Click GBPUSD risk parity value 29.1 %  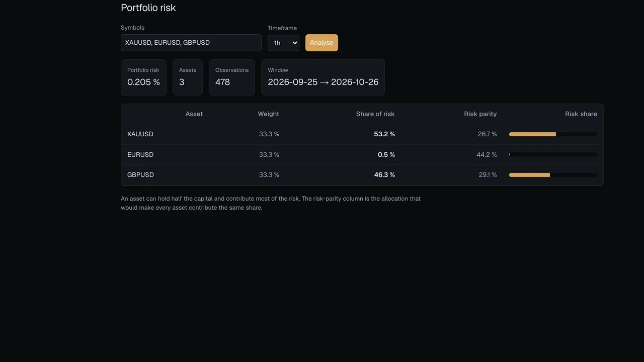click(x=488, y=175)
